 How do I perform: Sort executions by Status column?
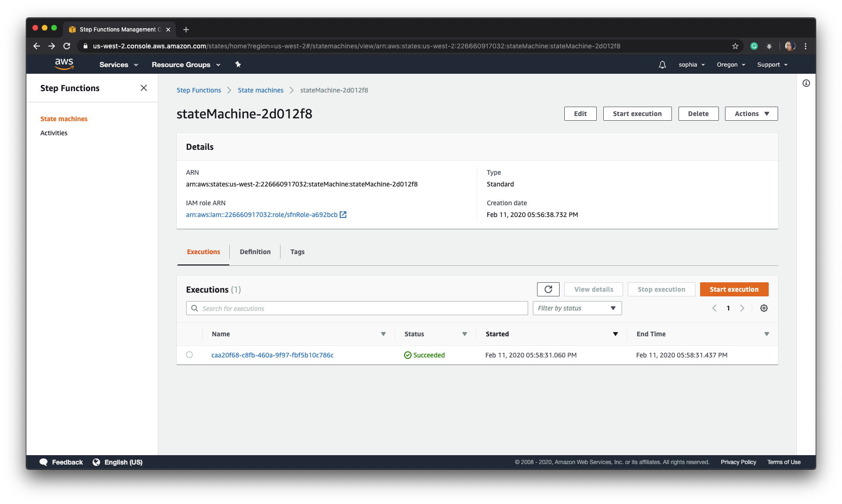464,334
